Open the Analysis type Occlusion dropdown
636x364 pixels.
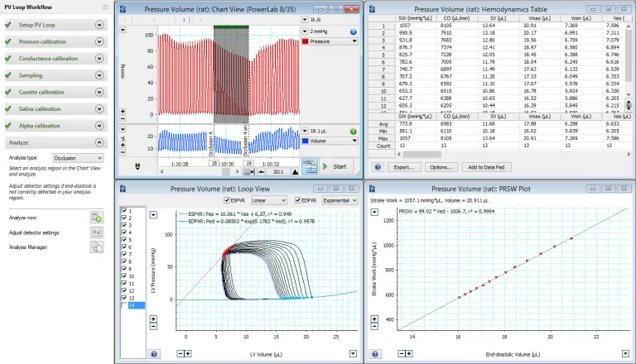pos(78,158)
